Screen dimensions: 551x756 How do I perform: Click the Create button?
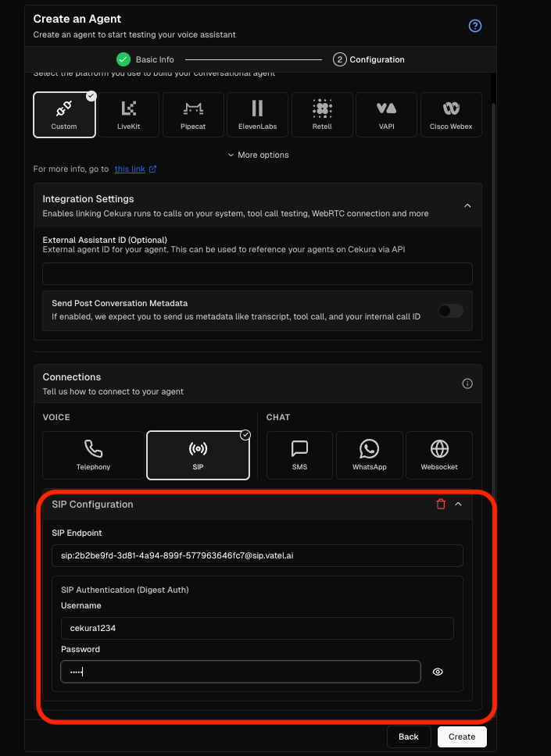[x=462, y=736]
